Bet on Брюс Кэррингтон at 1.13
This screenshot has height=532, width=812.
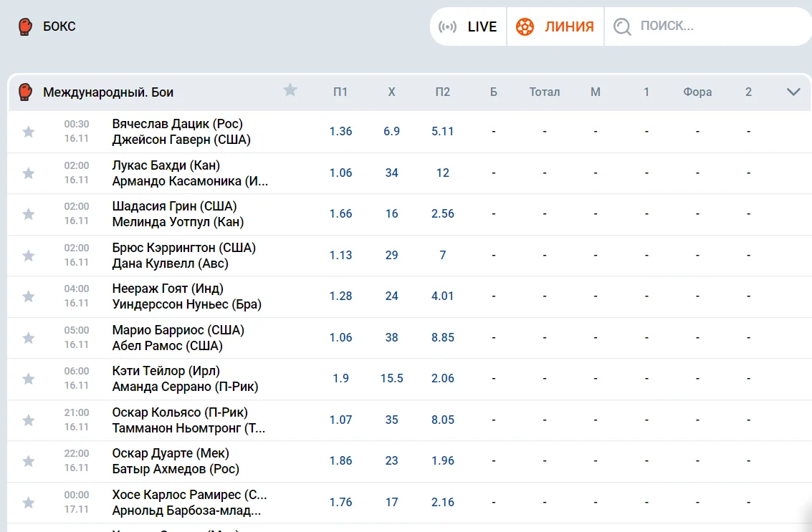pyautogui.click(x=340, y=255)
